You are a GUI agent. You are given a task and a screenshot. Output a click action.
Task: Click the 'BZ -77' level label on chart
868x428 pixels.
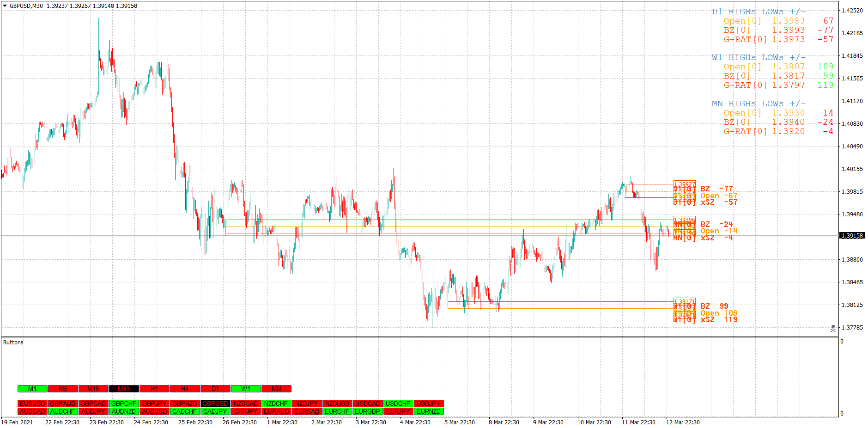[717, 189]
